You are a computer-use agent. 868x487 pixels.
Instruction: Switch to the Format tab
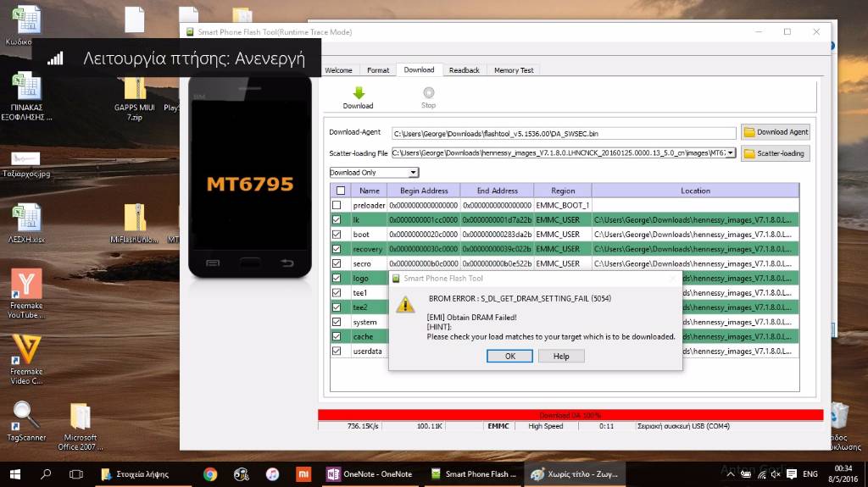coord(378,70)
